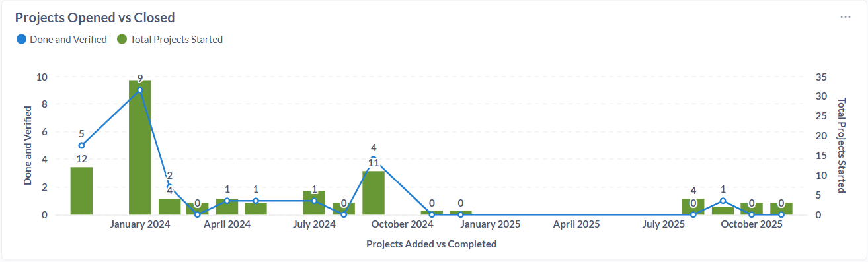Viewport: 868px width, 262px height.
Task: Open the chart's three-dot options menu
Action: coord(846,17)
